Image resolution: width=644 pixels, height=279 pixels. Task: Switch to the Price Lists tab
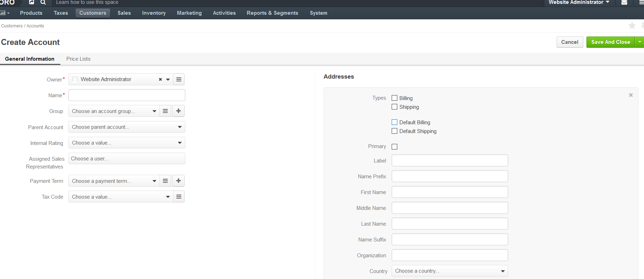pos(78,59)
